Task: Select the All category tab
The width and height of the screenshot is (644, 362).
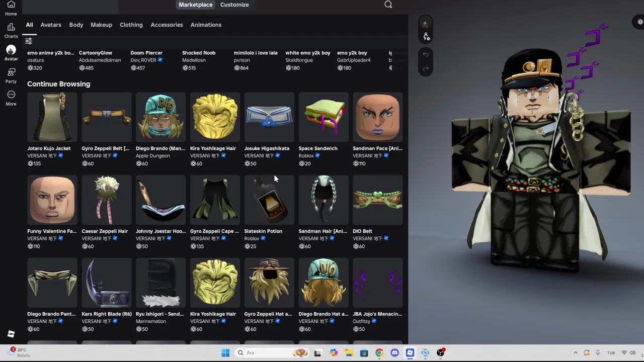Action: 29,25
